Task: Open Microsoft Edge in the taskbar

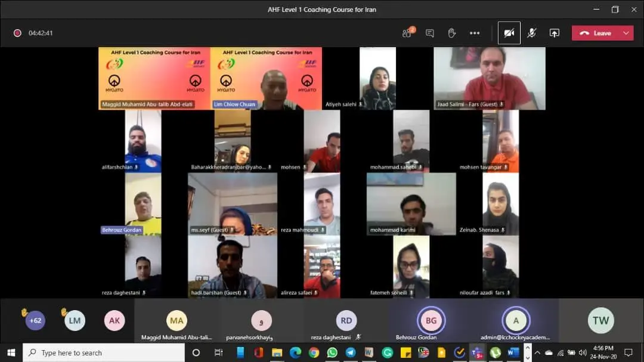Action: 295,352
